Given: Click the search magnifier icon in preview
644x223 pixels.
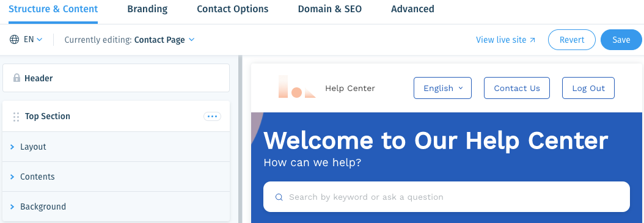Looking at the screenshot, I should (x=279, y=197).
